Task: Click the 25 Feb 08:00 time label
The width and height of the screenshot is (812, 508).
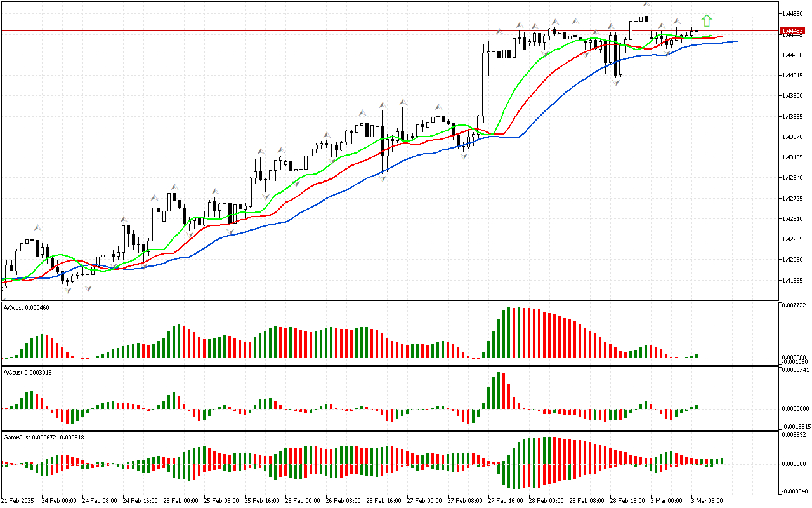Action: 221,501
